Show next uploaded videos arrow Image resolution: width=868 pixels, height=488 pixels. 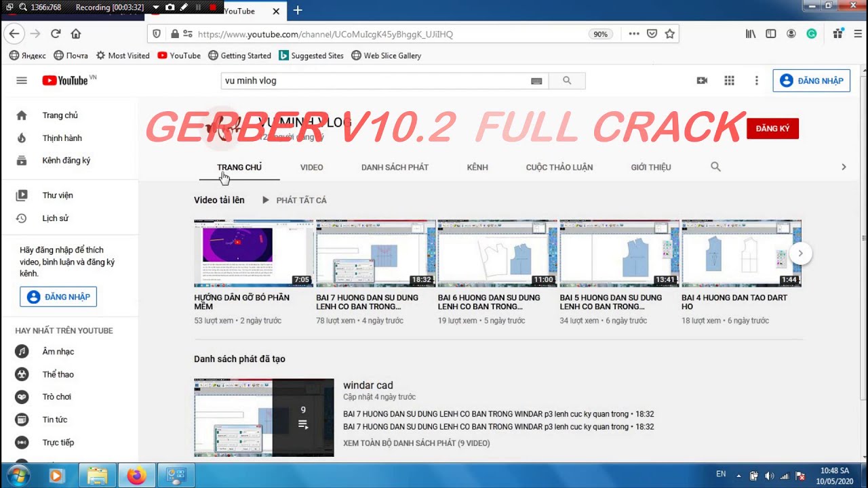(x=800, y=253)
